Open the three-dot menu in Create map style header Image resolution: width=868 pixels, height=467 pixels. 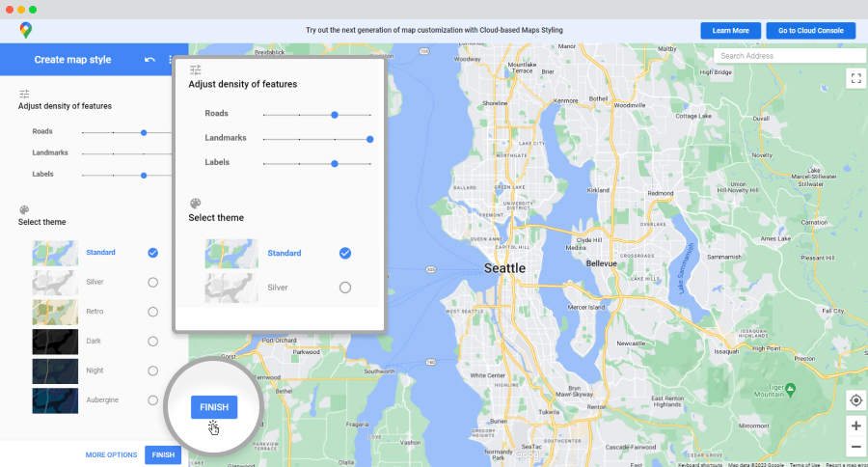(x=170, y=59)
